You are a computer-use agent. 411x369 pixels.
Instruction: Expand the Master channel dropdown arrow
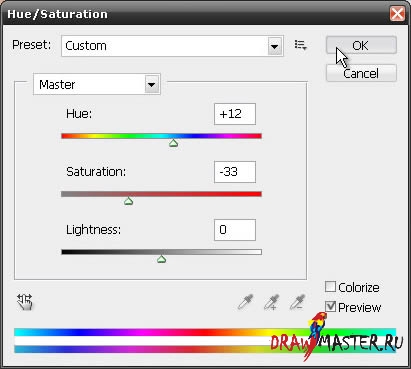pos(152,84)
